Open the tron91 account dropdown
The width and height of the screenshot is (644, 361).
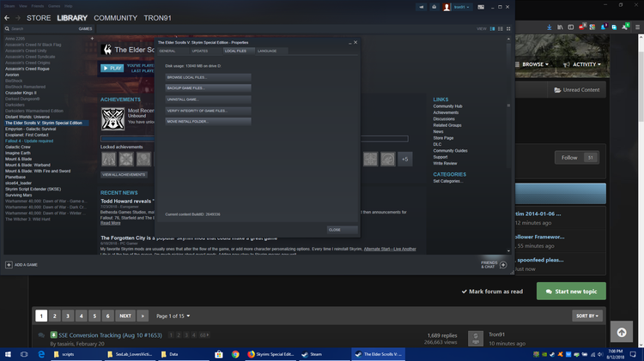point(461,7)
